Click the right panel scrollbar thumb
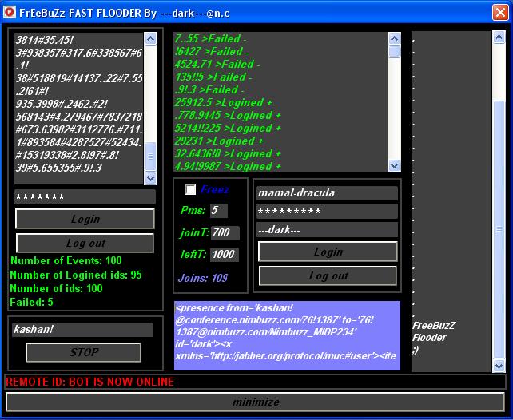The image size is (513, 420). [x=499, y=229]
